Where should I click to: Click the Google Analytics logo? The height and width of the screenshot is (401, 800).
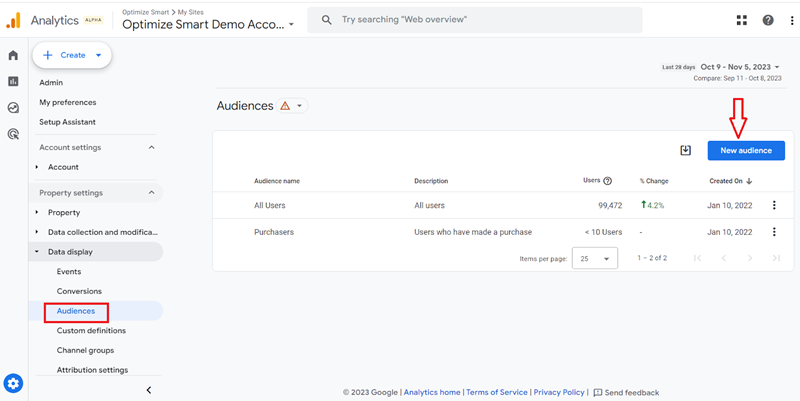click(13, 20)
